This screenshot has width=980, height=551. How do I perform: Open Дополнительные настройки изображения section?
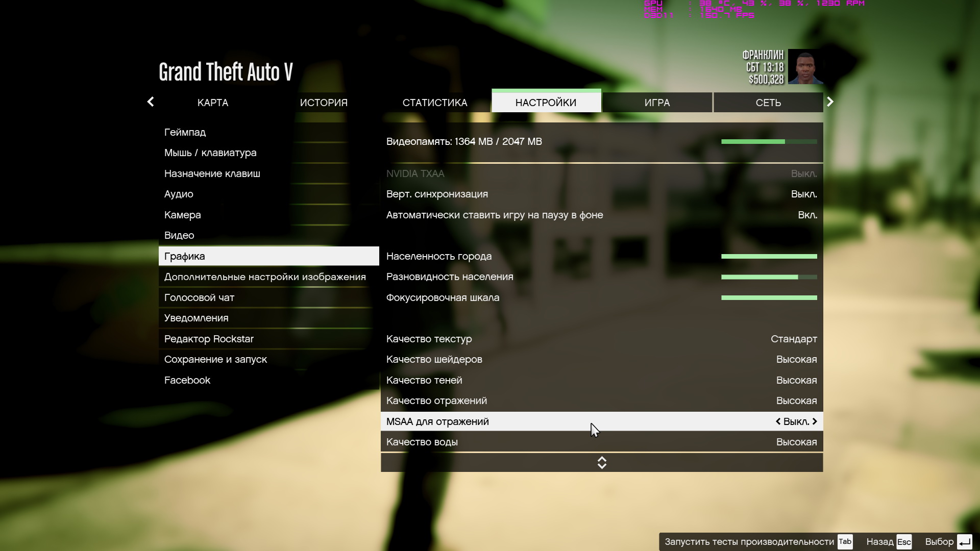[x=265, y=277]
